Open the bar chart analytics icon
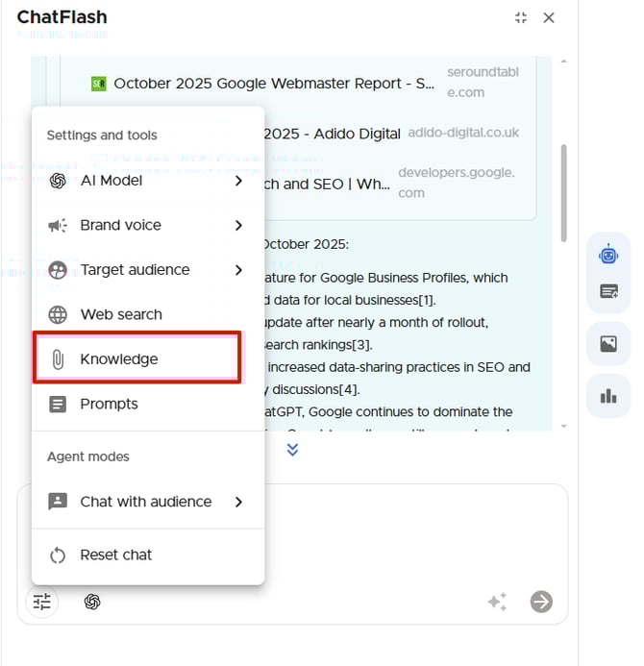The width and height of the screenshot is (644, 666). pos(608,396)
